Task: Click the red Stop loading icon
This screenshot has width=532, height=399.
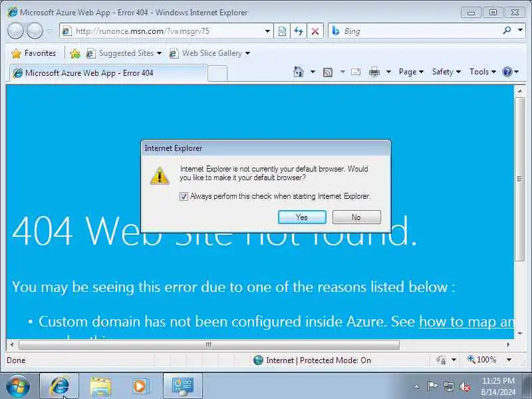Action: 315,31
